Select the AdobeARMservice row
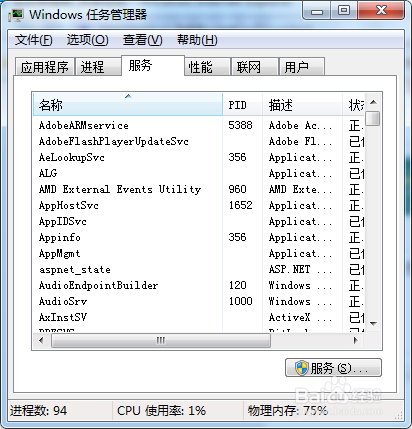This screenshot has height=429, width=412. pos(198,125)
